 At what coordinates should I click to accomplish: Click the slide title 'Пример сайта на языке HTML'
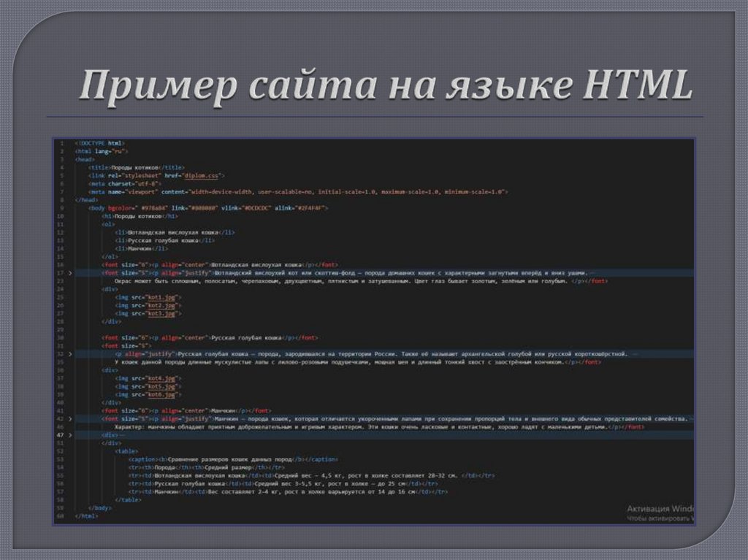pyautogui.click(x=386, y=85)
